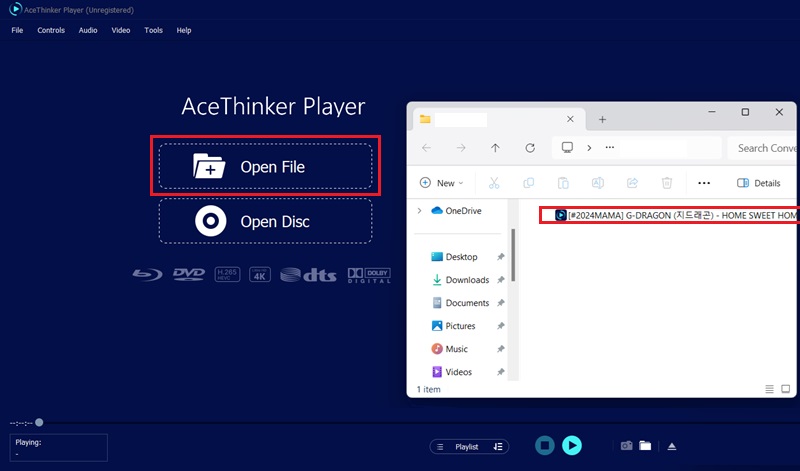Select Downloads in the navigation pane
Viewport: 800px width, 471px height.
point(460,280)
